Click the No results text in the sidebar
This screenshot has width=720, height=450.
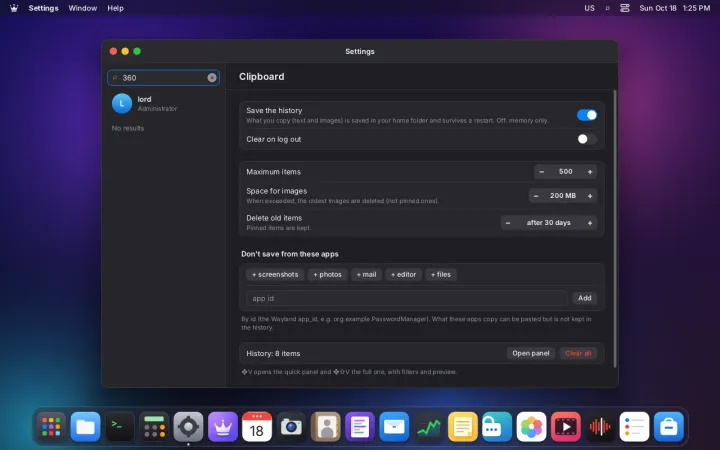(x=128, y=128)
